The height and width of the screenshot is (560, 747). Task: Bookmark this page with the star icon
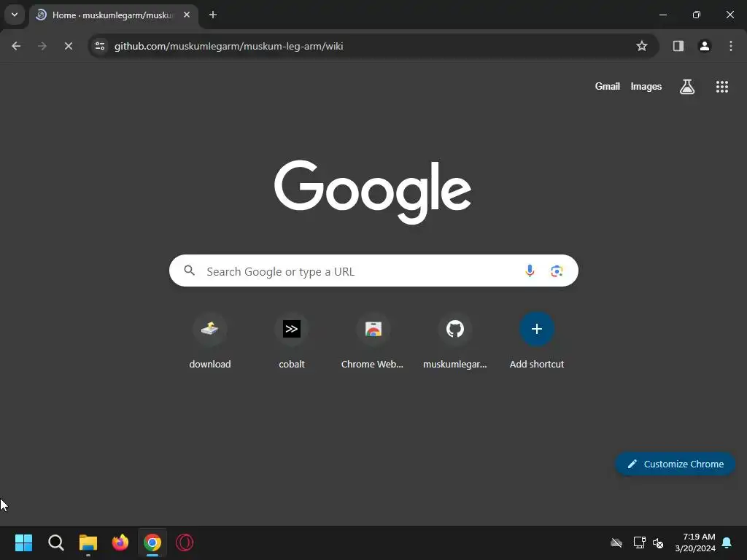coord(642,46)
